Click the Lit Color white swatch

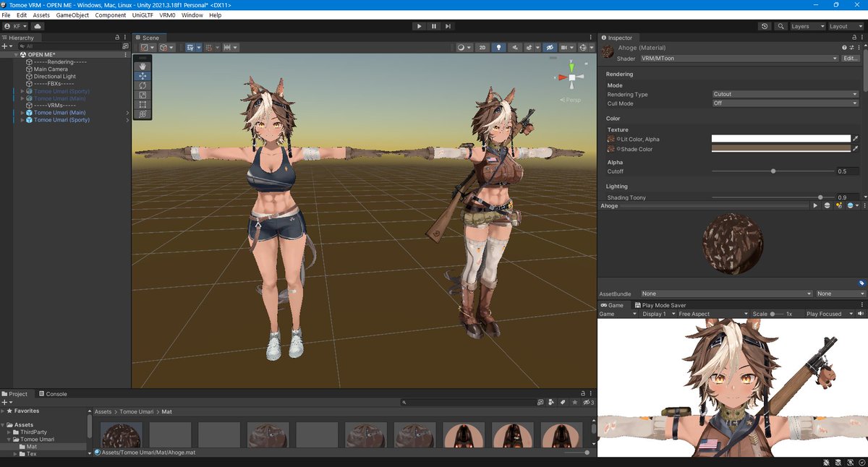click(780, 139)
